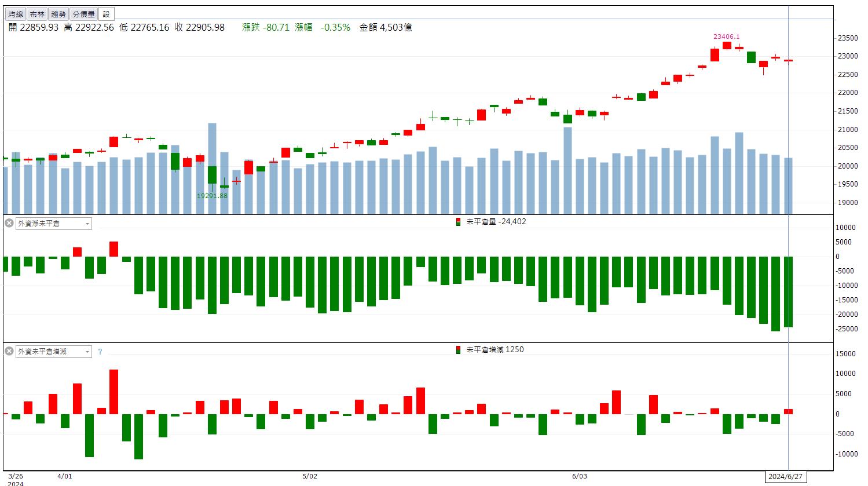The image size is (868, 486).
Task: Click the 23406.1 high price label
Action: [726, 36]
